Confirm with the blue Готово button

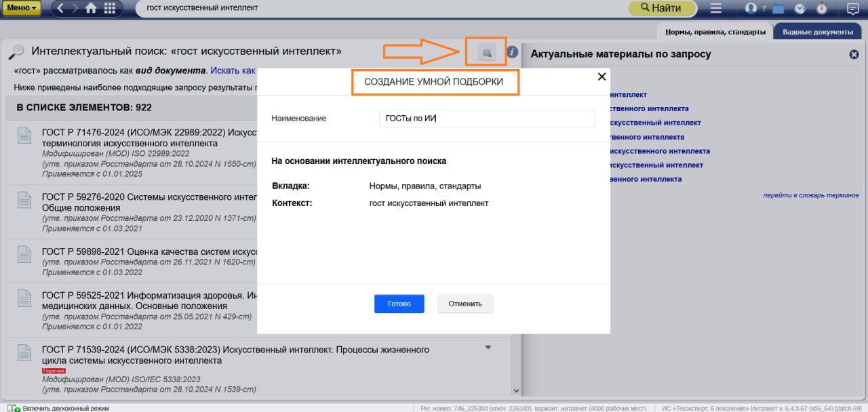(x=399, y=304)
